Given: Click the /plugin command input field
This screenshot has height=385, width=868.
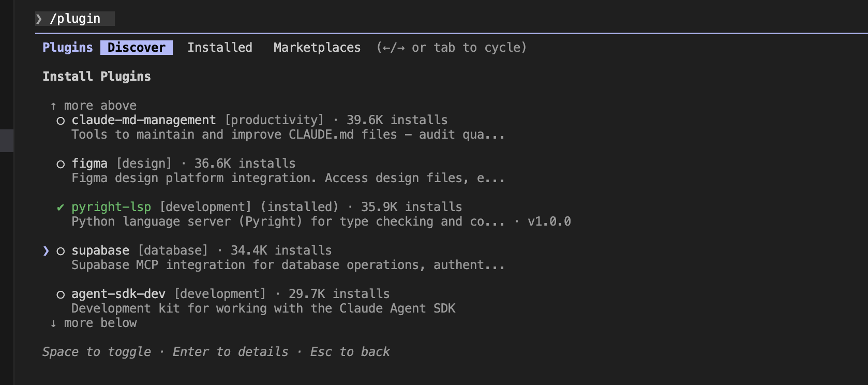Looking at the screenshot, I should pos(76,19).
